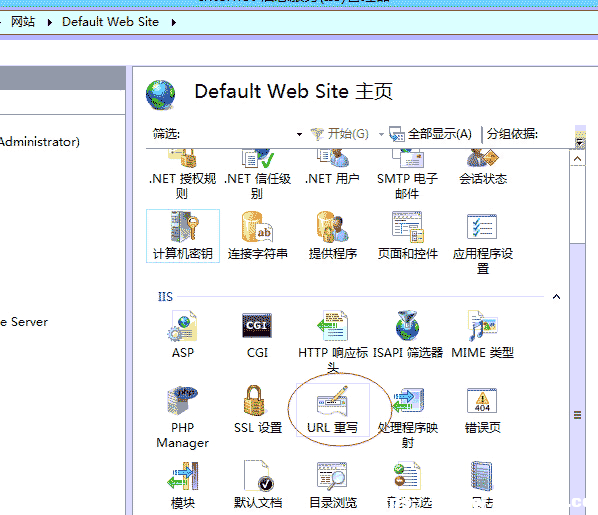Collapse the IIS group section
The image size is (598, 515).
(556, 296)
